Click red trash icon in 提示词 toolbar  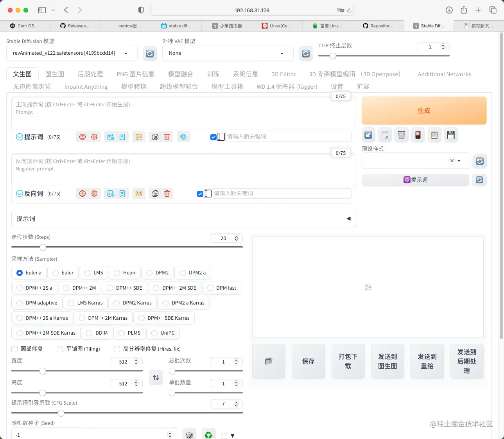point(167,137)
